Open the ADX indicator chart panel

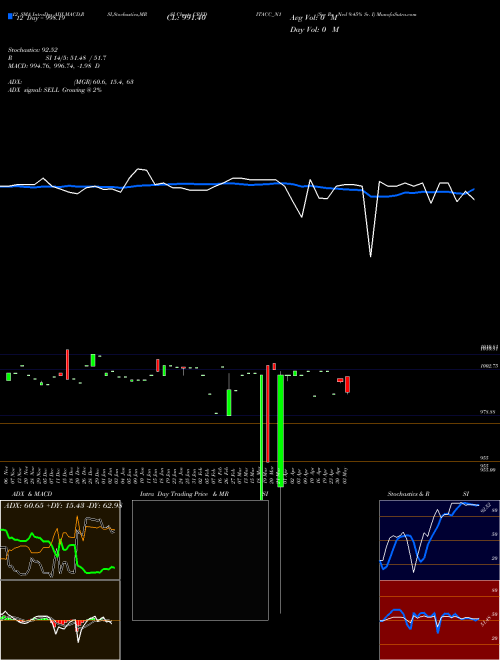60,540
